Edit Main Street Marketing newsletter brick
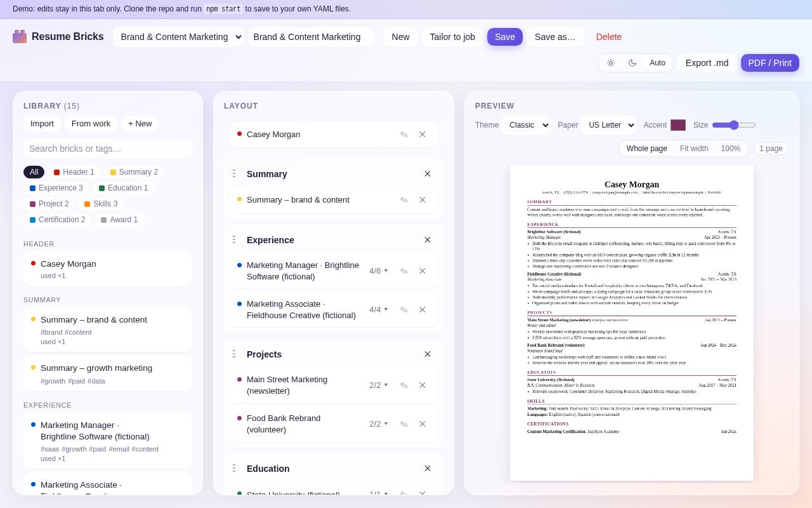Viewport: 812px width, 508px height. click(x=404, y=385)
